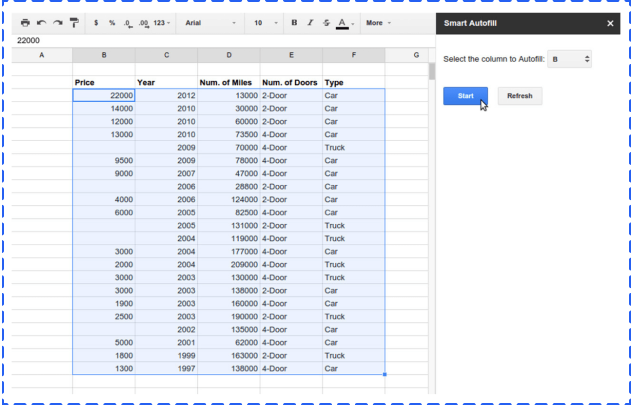The height and width of the screenshot is (405, 633).
Task: Click the Refresh button
Action: (x=519, y=96)
